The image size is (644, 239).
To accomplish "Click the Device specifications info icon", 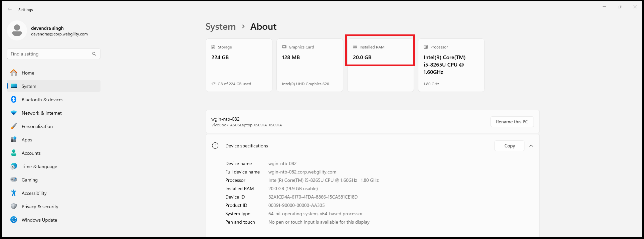I will point(215,146).
